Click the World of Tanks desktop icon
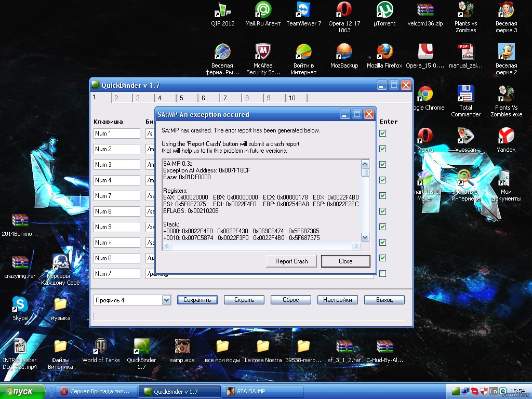 point(101,351)
